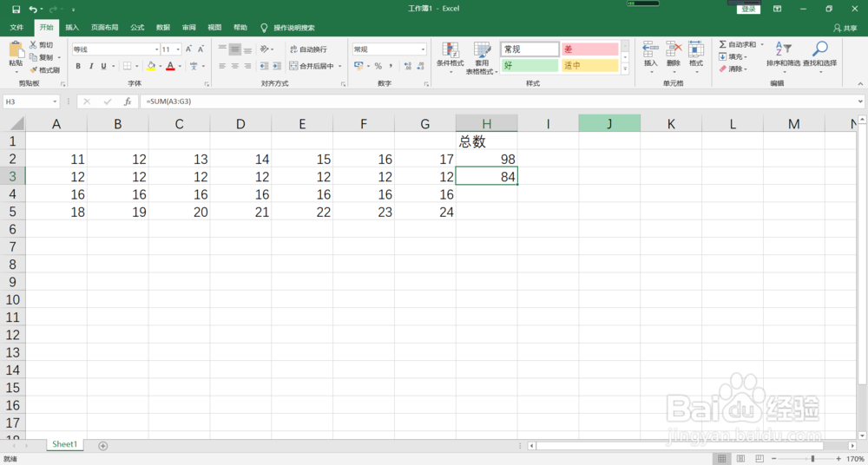Click the Insert cells (插入) icon
The height and width of the screenshot is (465, 868).
click(650, 49)
